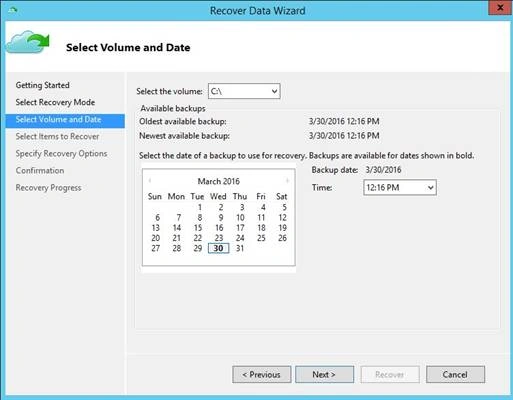Go to previous month in calendar
The height and width of the screenshot is (400, 513).
150,181
